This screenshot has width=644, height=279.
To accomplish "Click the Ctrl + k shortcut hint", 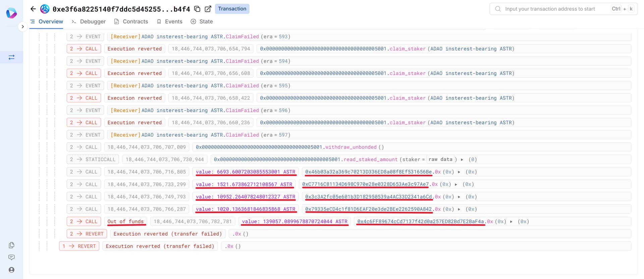I will (x=622, y=9).
